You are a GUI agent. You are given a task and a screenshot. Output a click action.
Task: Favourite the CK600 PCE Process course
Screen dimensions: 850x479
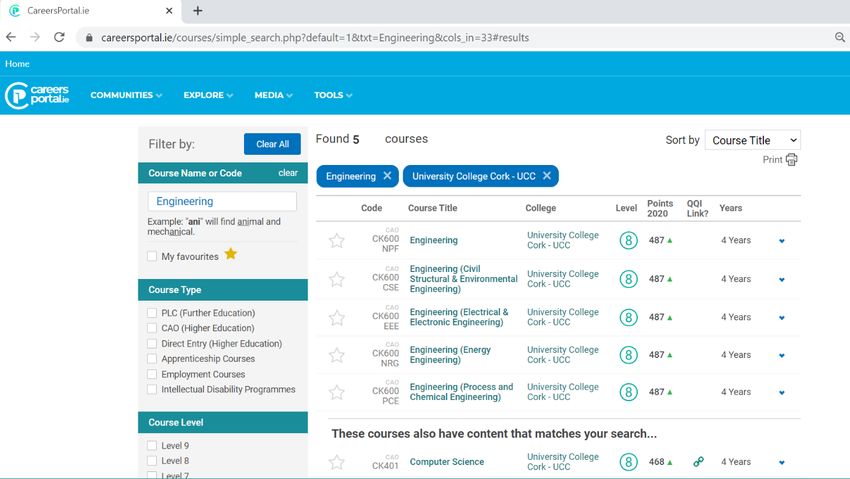click(x=337, y=392)
